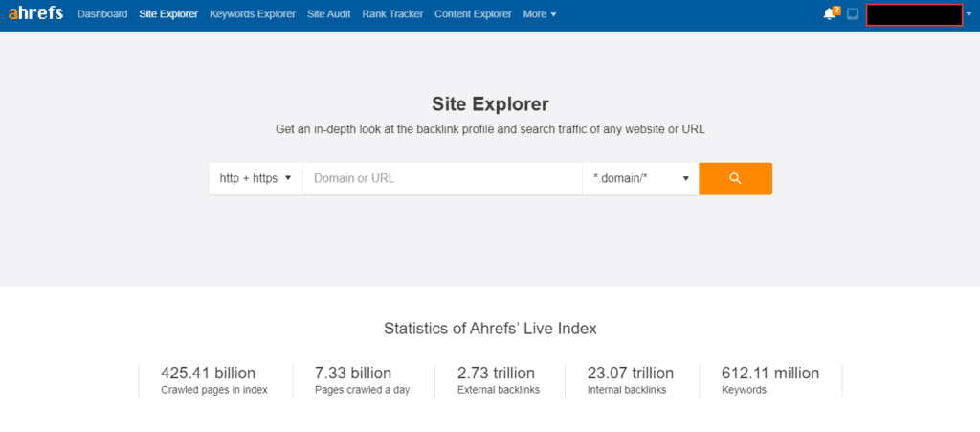Open Content Explorer

point(473,14)
